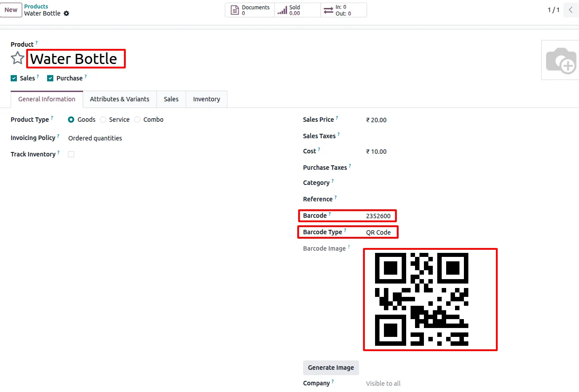This screenshot has width=579, height=392.
Task: Select the Combo product type
Action: 137,120
